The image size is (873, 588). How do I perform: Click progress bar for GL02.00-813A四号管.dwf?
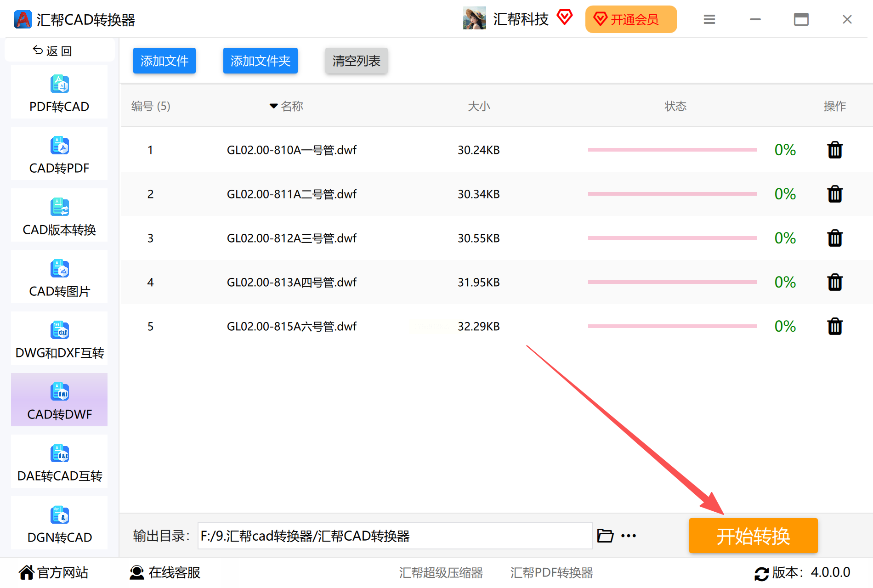[x=672, y=282]
